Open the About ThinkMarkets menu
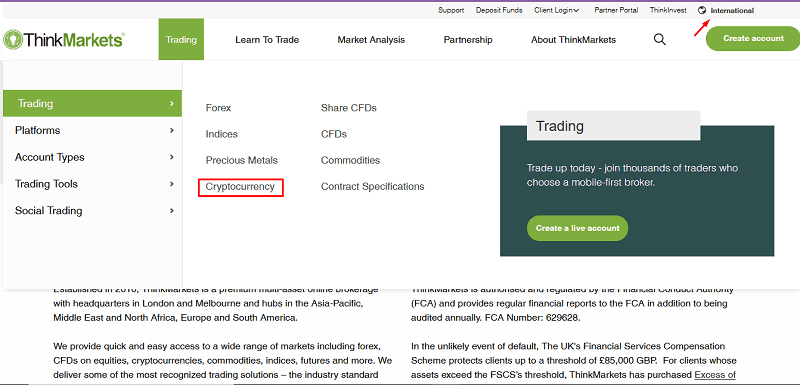800x385 pixels. point(573,40)
